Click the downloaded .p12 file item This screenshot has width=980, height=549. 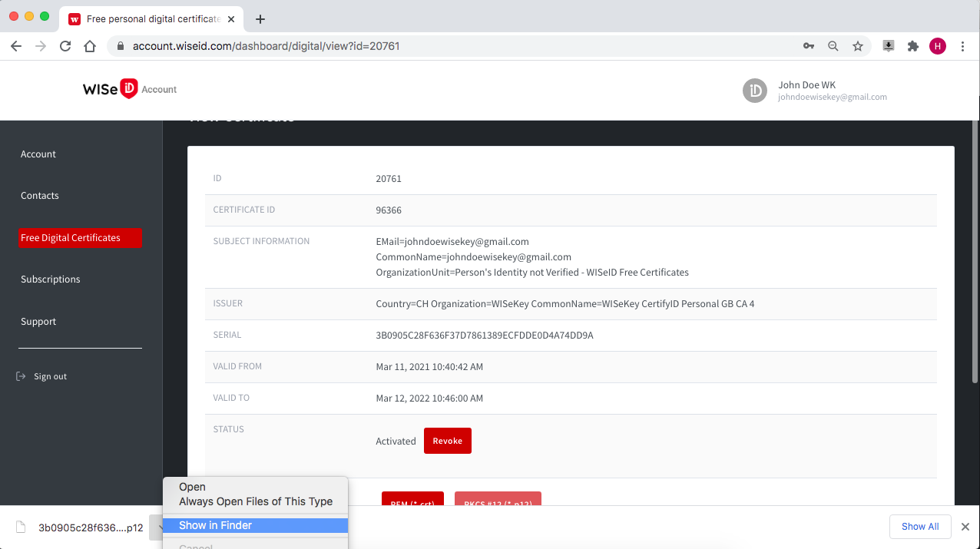80,528
